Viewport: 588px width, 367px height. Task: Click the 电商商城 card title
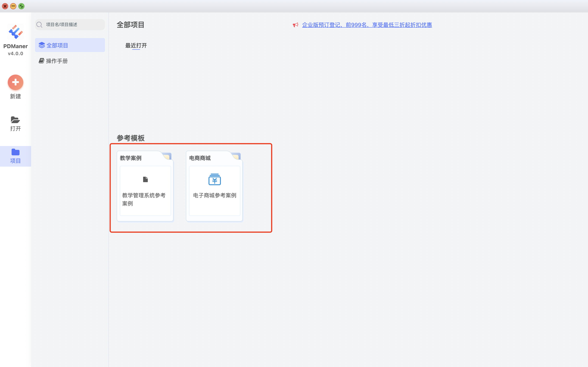(200, 158)
